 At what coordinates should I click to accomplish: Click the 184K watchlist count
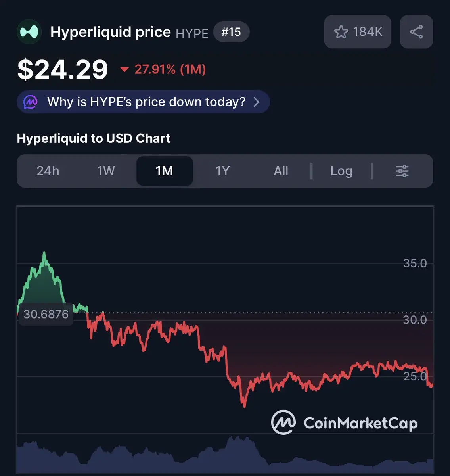click(368, 32)
